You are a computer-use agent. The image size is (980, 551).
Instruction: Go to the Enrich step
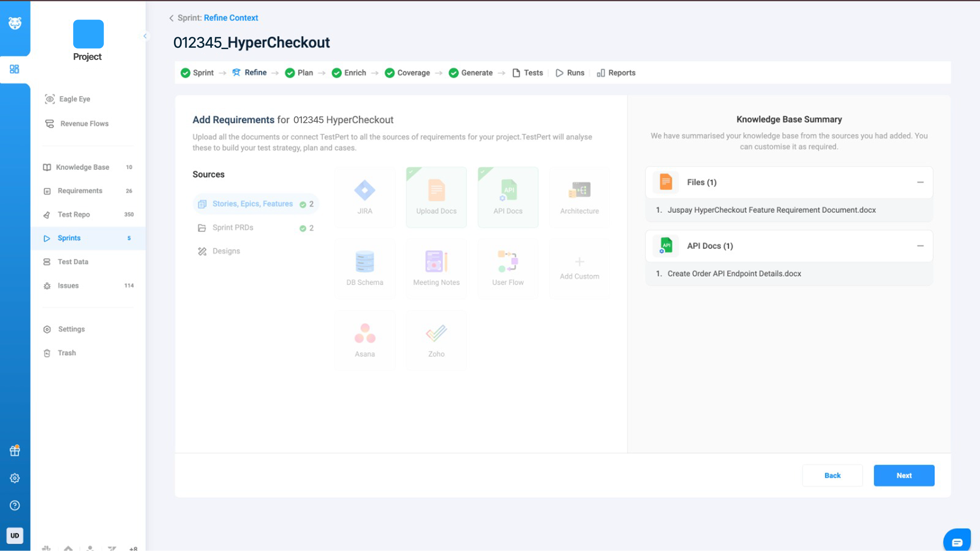click(349, 73)
